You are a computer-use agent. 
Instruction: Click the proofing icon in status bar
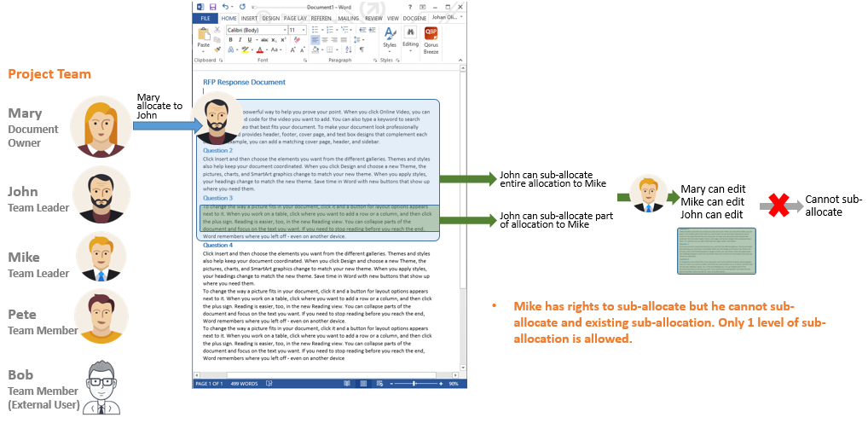click(x=269, y=384)
